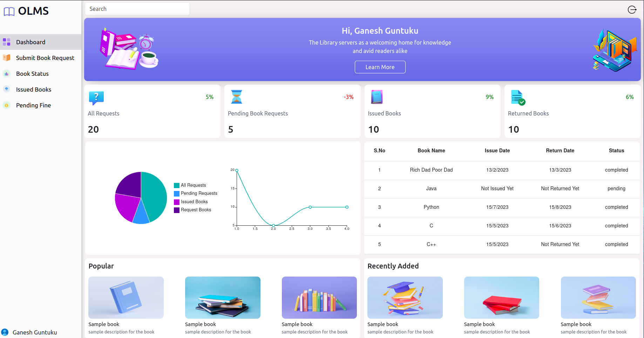Open the Dashboard menu item

(30, 42)
